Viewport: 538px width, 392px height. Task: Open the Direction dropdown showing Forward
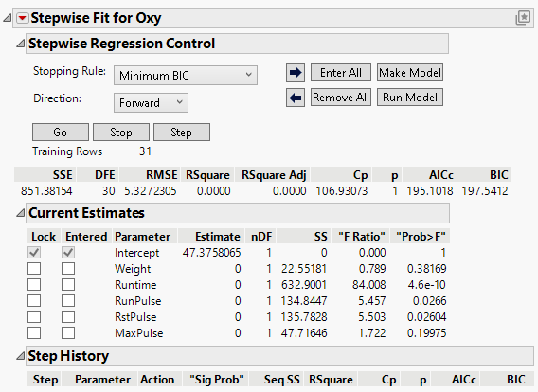pyautogui.click(x=151, y=103)
